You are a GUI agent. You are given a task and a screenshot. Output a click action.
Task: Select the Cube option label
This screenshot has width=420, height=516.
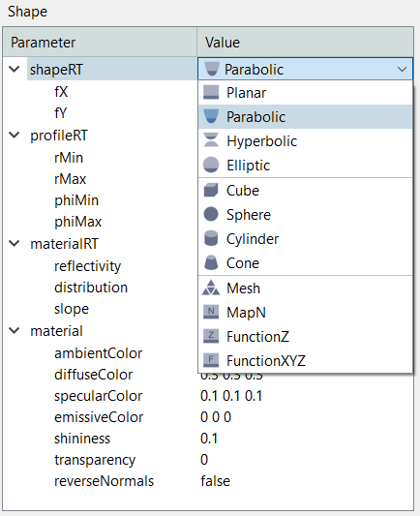click(x=243, y=191)
